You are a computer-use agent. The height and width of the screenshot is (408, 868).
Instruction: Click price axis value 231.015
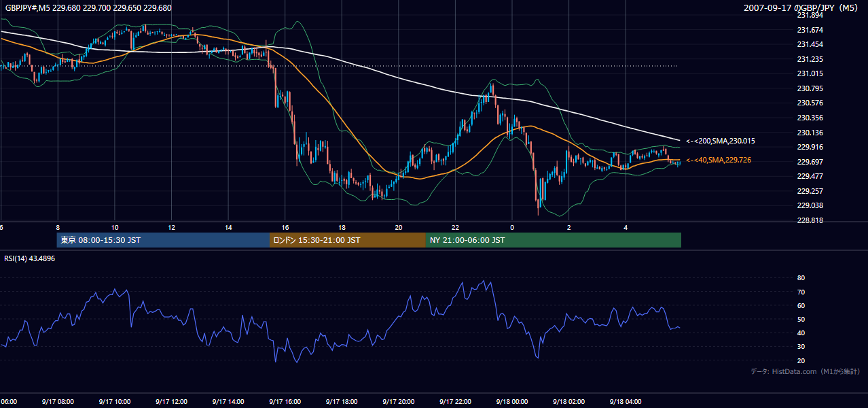point(810,73)
